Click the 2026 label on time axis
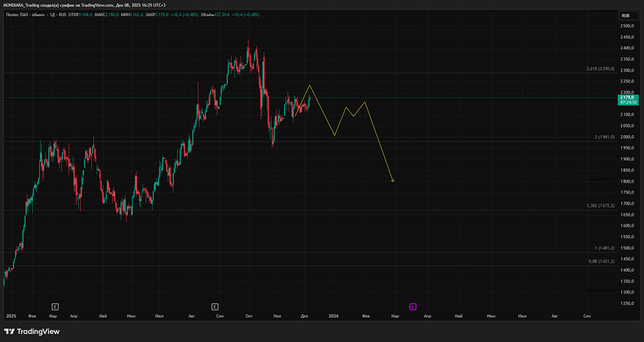Viewport: 644px width, 342px height. [x=333, y=316]
